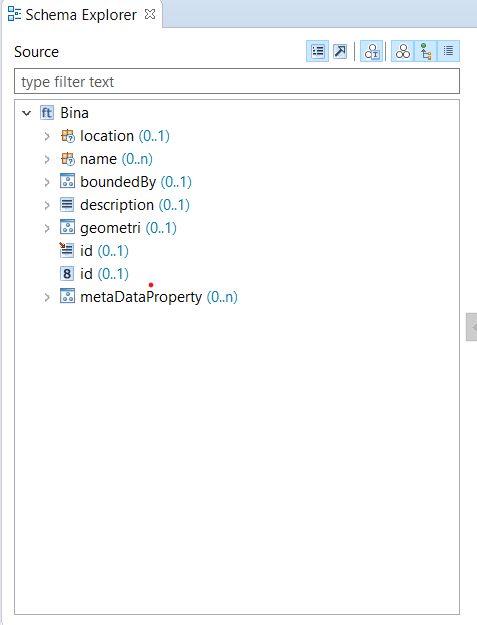Click the number 8 icon beside id

coord(67,273)
